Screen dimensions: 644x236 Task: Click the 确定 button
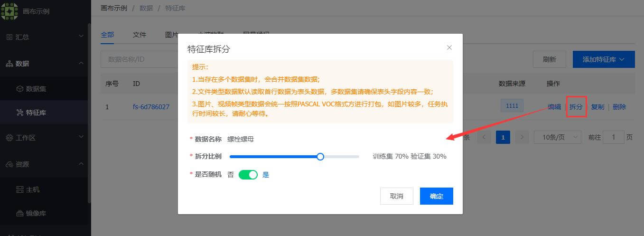437,196
